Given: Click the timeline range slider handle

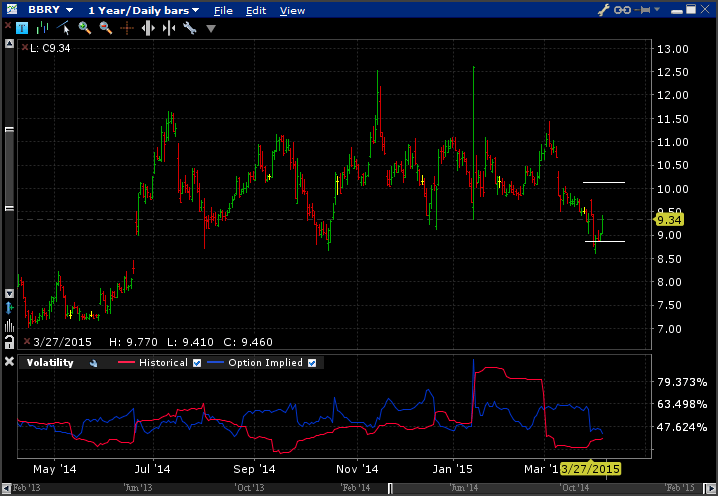Looking at the screenshot, I should pyautogui.click(x=390, y=488).
